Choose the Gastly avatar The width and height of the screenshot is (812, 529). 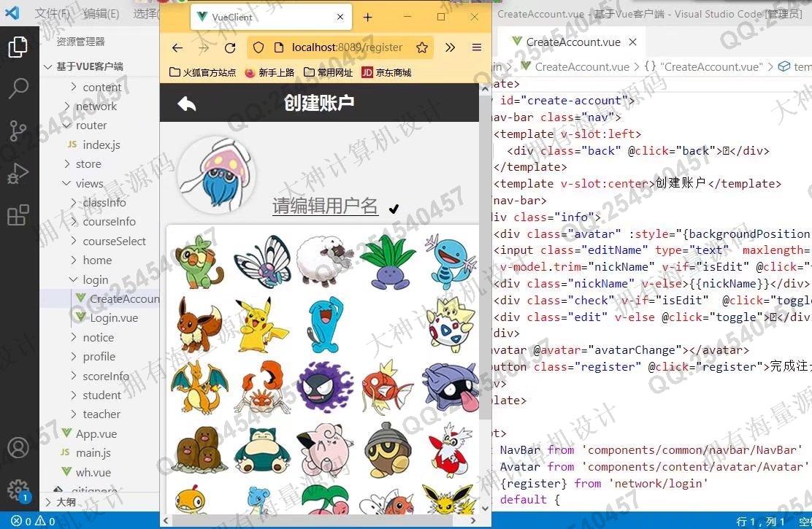(325, 387)
